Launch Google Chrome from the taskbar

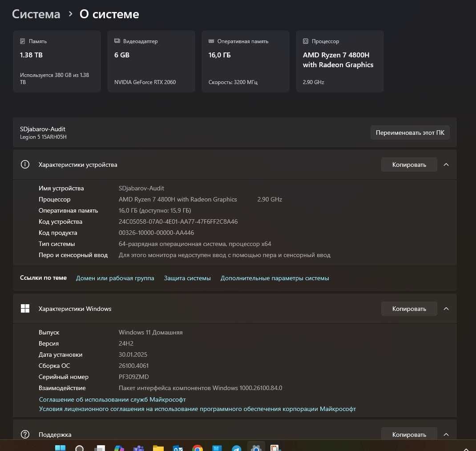point(198,448)
